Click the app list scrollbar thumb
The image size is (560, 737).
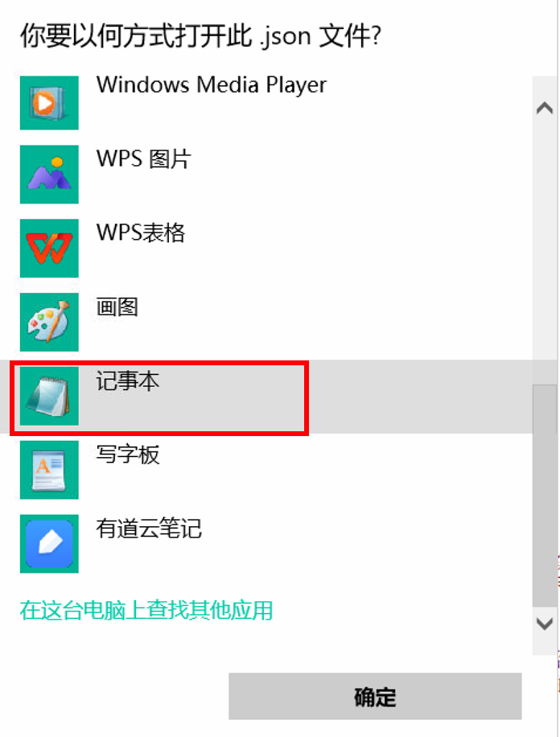click(545, 496)
